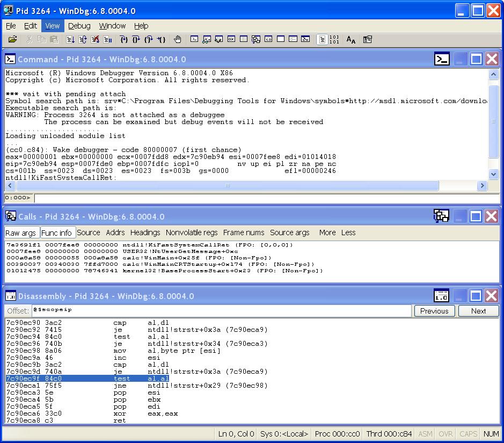Click the Go (run) toolbar icon
This screenshot has height=443, width=504.
coord(70,40)
